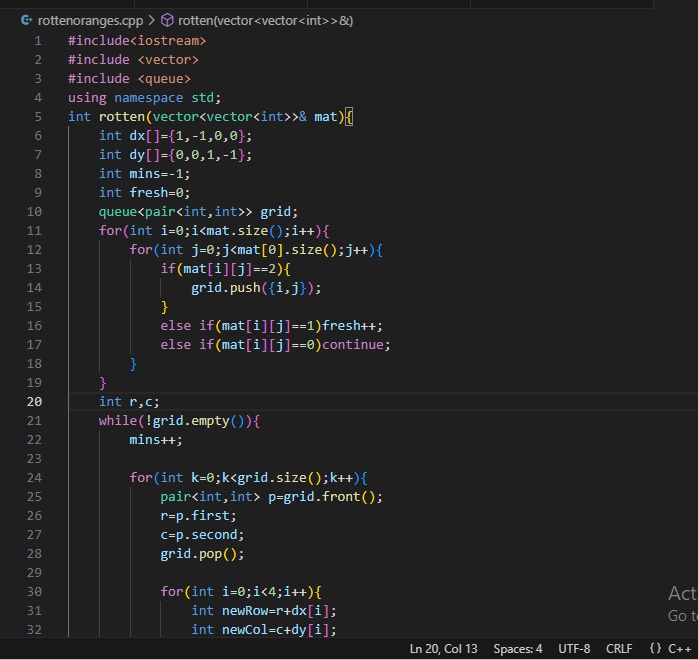Click 'int newCol=c+dy[i];' line
Screen dimensions: 698x660
coord(264,629)
